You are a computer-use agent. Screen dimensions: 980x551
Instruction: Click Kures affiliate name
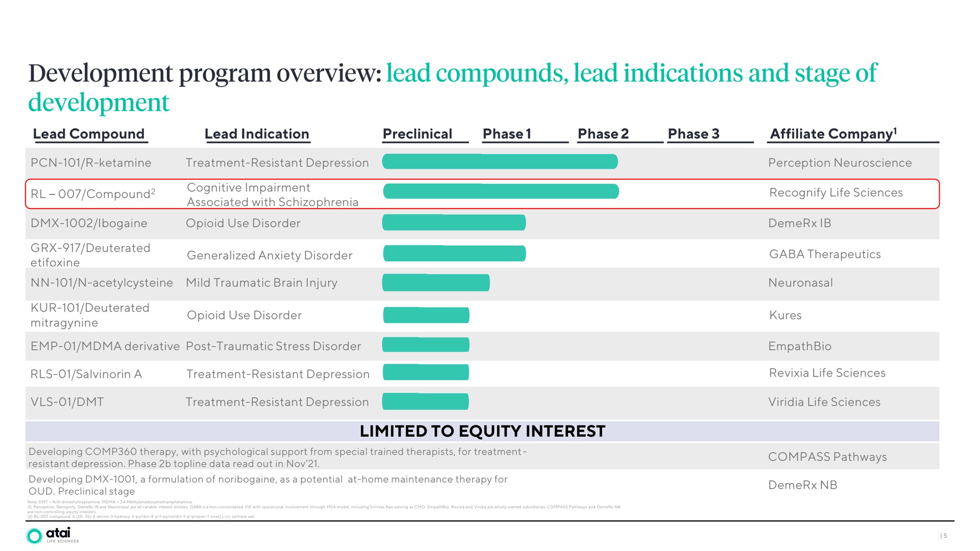click(785, 315)
